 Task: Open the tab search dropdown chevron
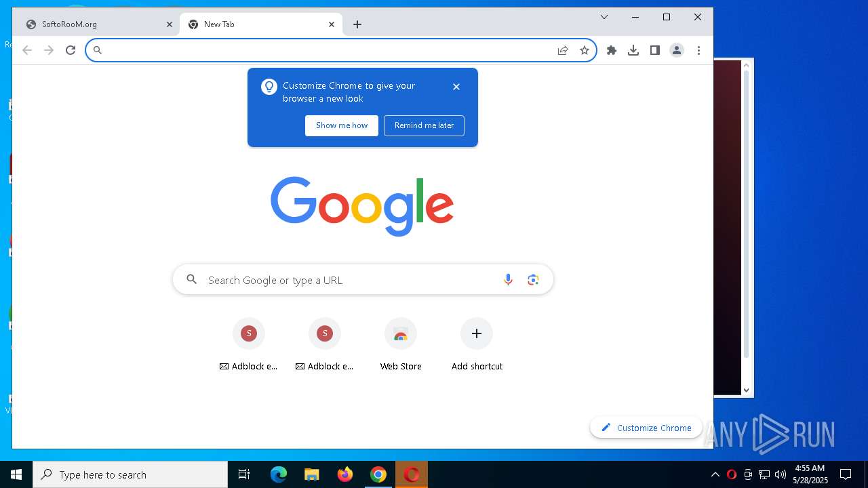604,17
